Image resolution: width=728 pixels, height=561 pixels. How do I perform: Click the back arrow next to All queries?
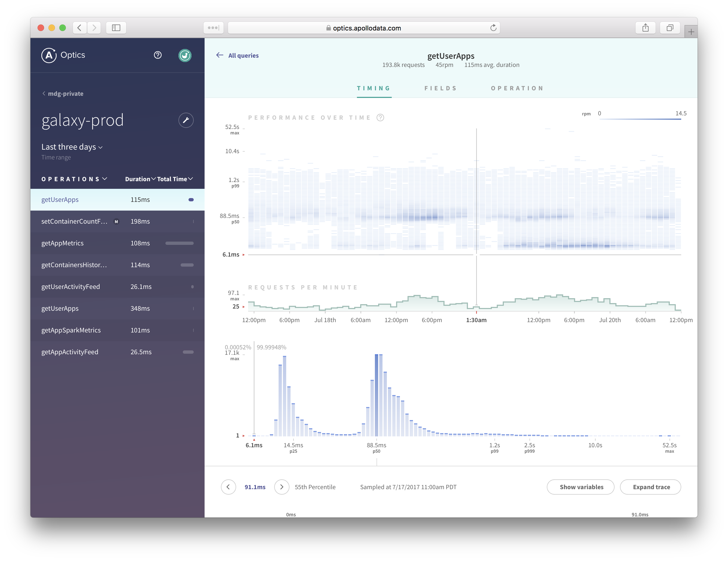pos(220,55)
